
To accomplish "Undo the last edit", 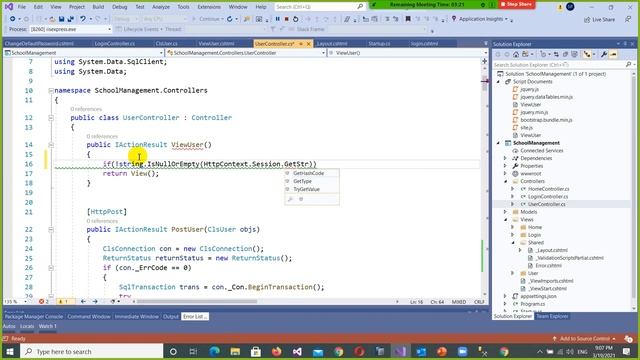I will click(83, 19).
